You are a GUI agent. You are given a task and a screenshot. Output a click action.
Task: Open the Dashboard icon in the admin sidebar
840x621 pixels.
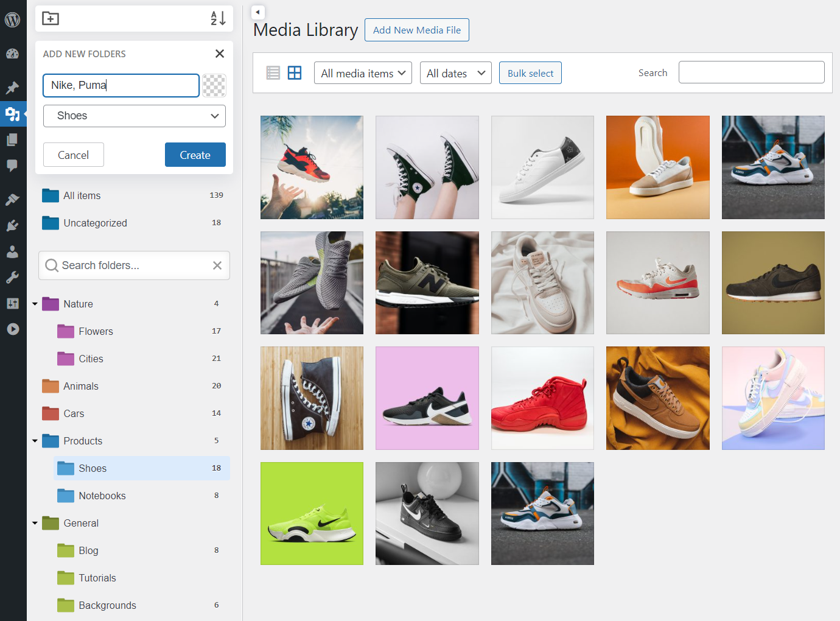(x=12, y=54)
